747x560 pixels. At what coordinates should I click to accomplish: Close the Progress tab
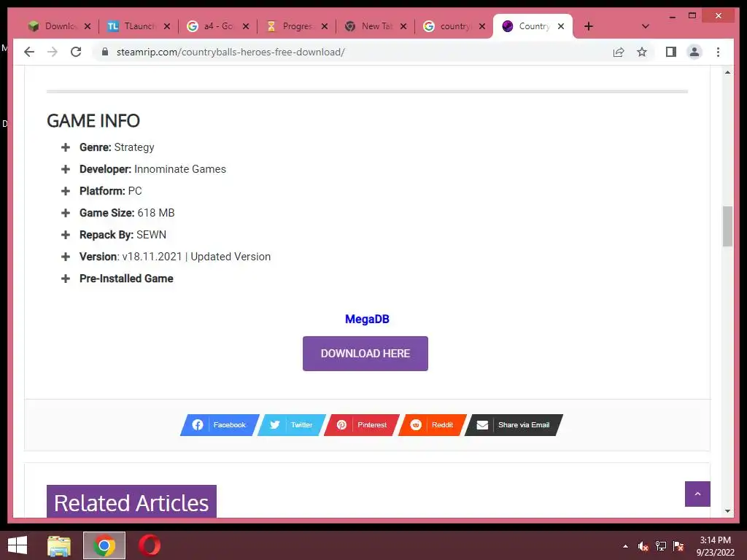[325, 26]
